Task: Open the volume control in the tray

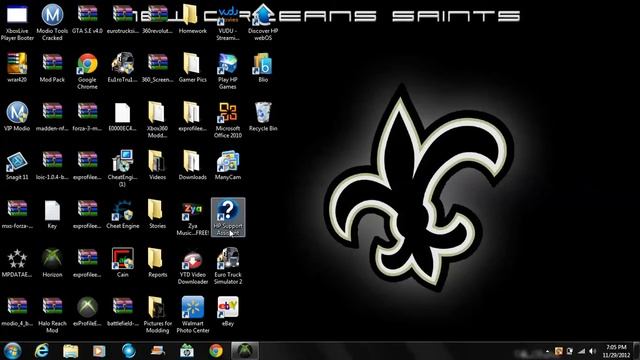Action: coord(593,351)
